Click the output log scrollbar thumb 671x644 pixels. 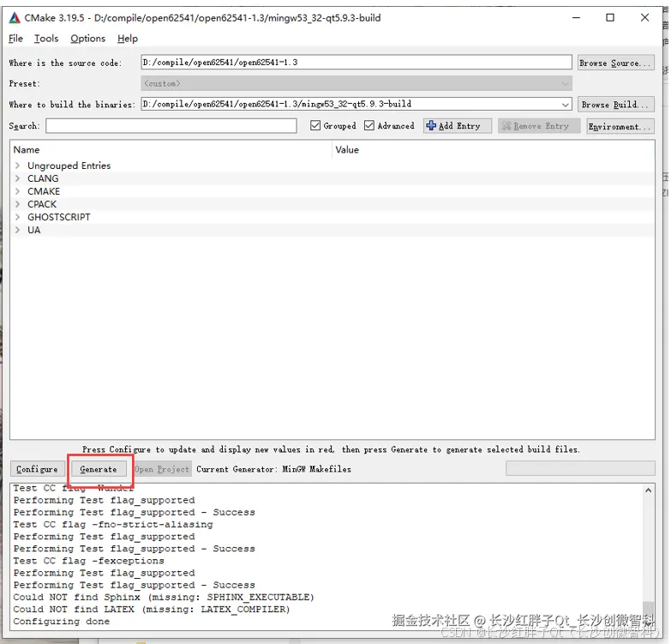(x=649, y=611)
